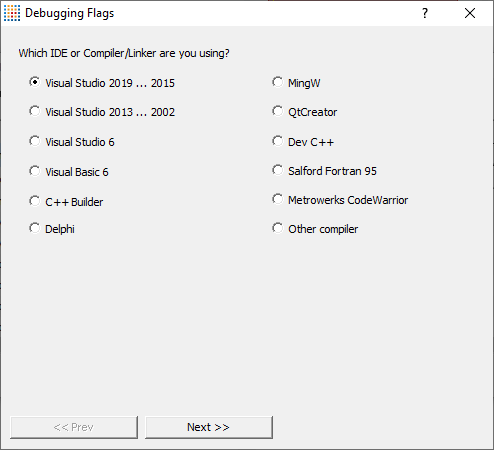This screenshot has width=494, height=450.
Task: Close the Debugging Flags dialog
Action: pyautogui.click(x=470, y=13)
